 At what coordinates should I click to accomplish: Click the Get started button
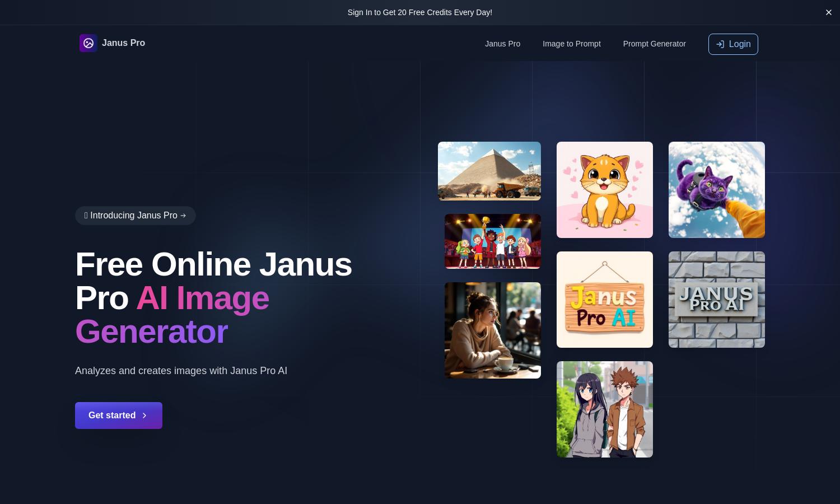coord(119,416)
